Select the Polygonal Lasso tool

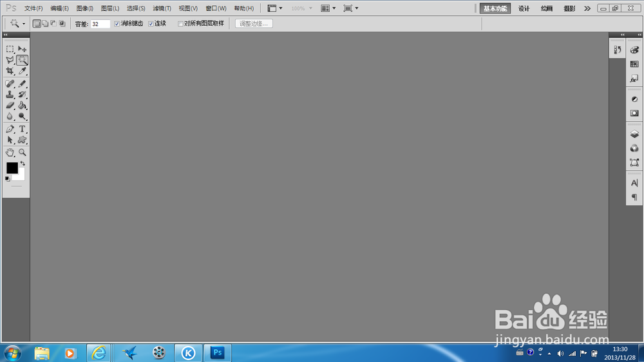(x=10, y=60)
